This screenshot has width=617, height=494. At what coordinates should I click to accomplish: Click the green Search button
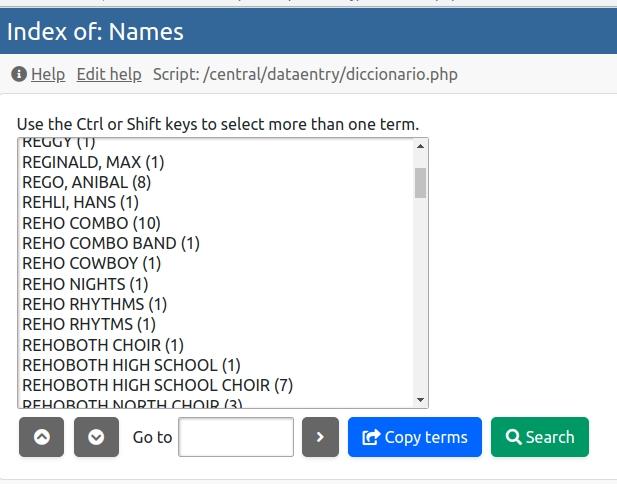click(x=540, y=437)
